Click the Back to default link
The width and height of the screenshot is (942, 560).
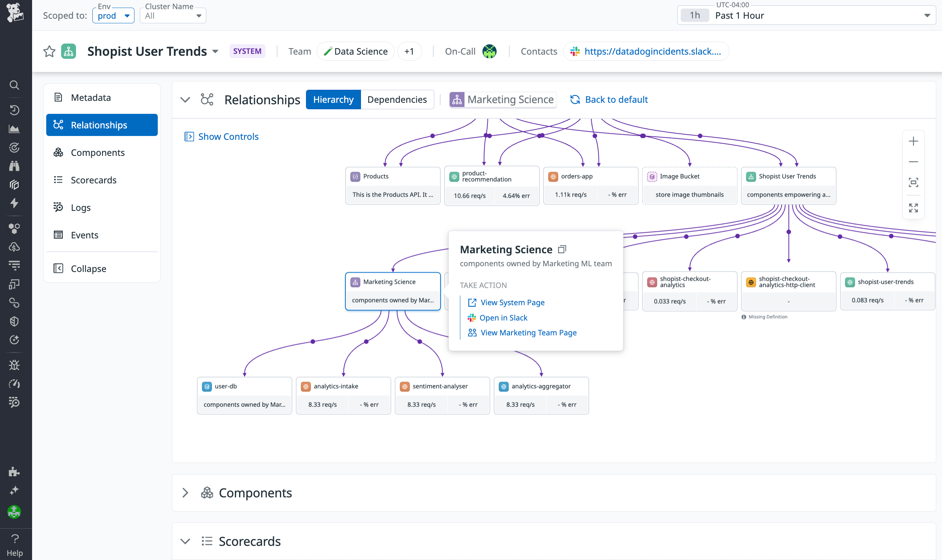click(x=616, y=99)
